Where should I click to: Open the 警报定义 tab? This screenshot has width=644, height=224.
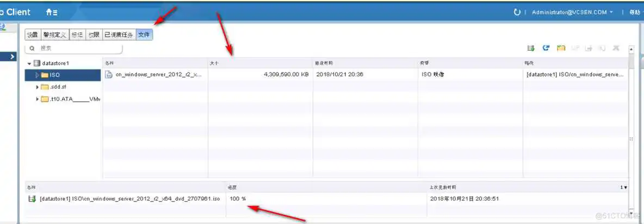click(54, 35)
